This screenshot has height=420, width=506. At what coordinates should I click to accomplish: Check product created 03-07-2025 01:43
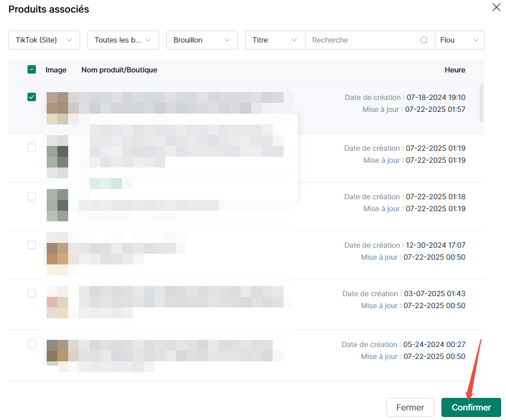[32, 293]
